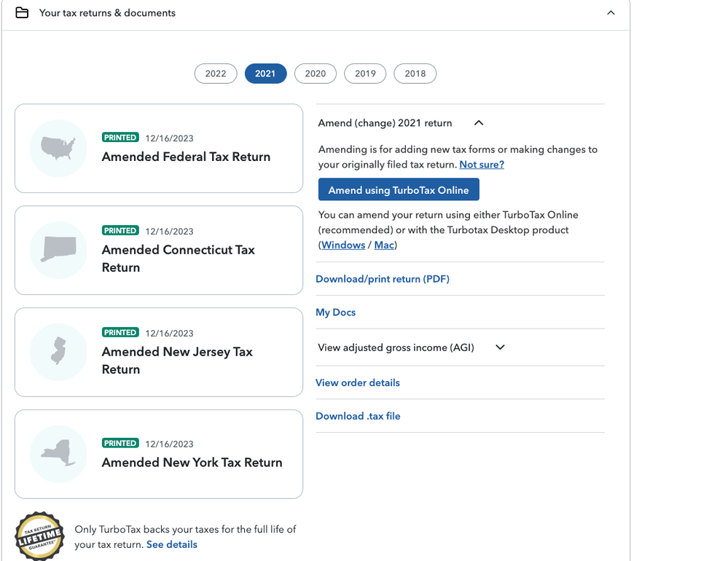The width and height of the screenshot is (728, 561).
Task: Open the Windows desktop product link
Action: (343, 245)
